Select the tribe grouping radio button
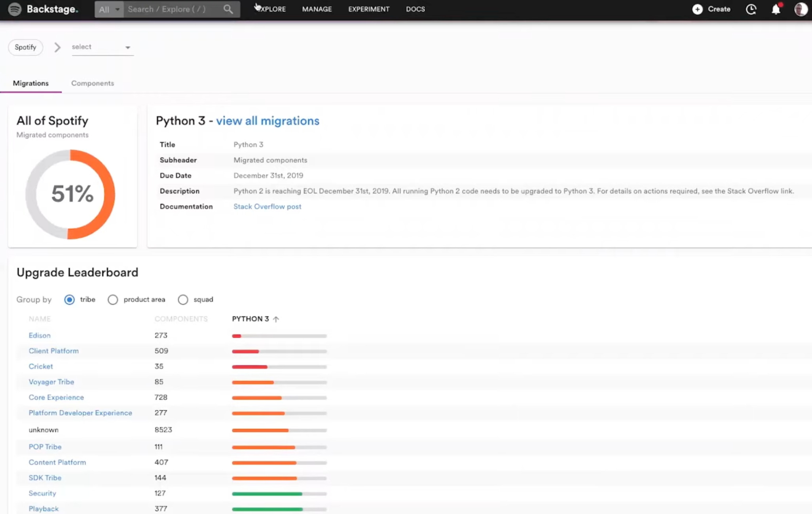 69,300
